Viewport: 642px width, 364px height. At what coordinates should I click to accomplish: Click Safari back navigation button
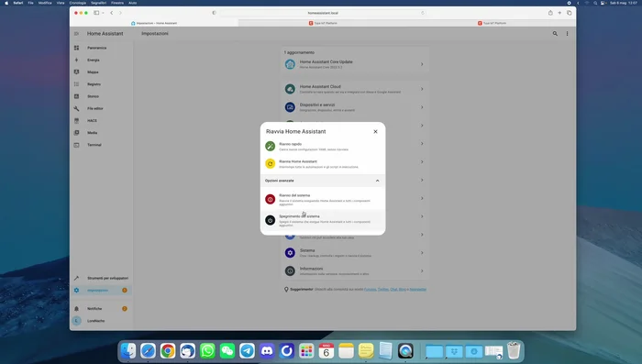coord(111,13)
